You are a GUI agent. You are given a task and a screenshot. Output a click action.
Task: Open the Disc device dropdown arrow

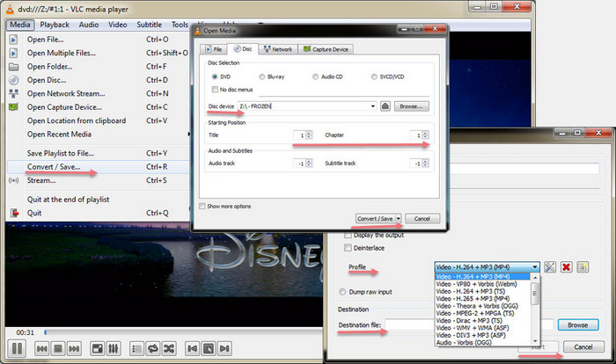pos(373,106)
